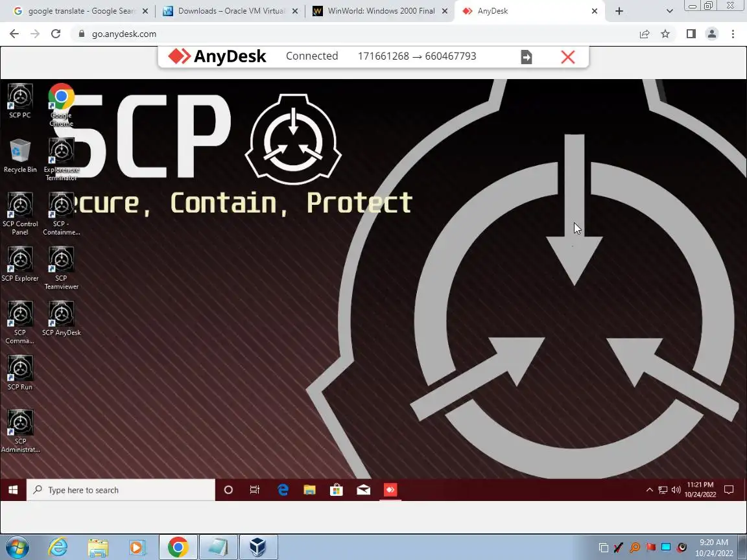
Task: Select Chrome on host taskbar
Action: point(178,548)
